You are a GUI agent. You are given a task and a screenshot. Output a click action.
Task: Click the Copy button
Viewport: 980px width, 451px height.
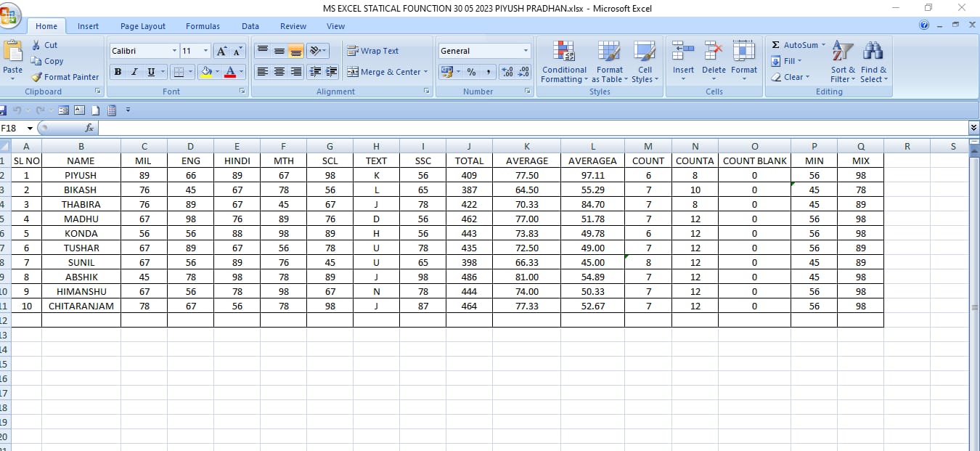(48, 61)
